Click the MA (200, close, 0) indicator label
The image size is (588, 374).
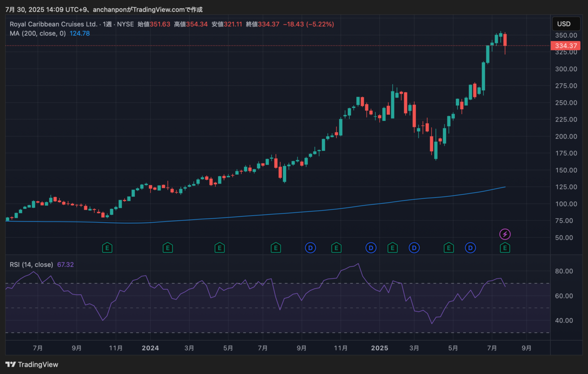38,33
